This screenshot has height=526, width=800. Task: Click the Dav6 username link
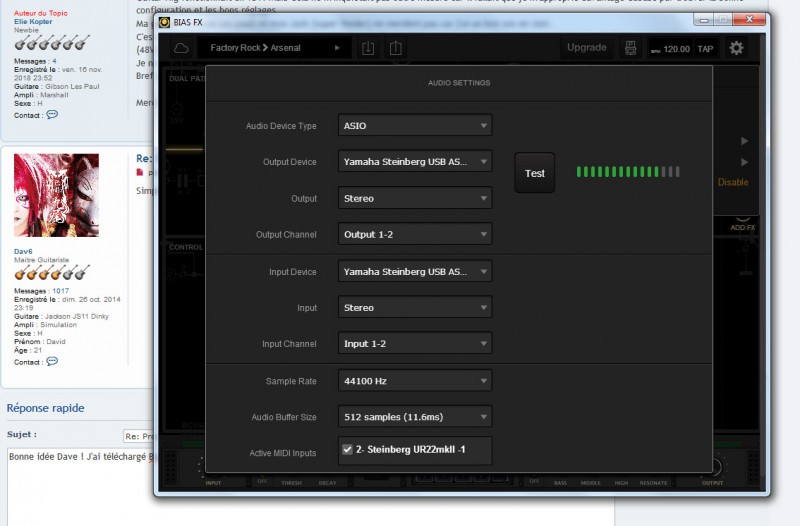pos(23,251)
